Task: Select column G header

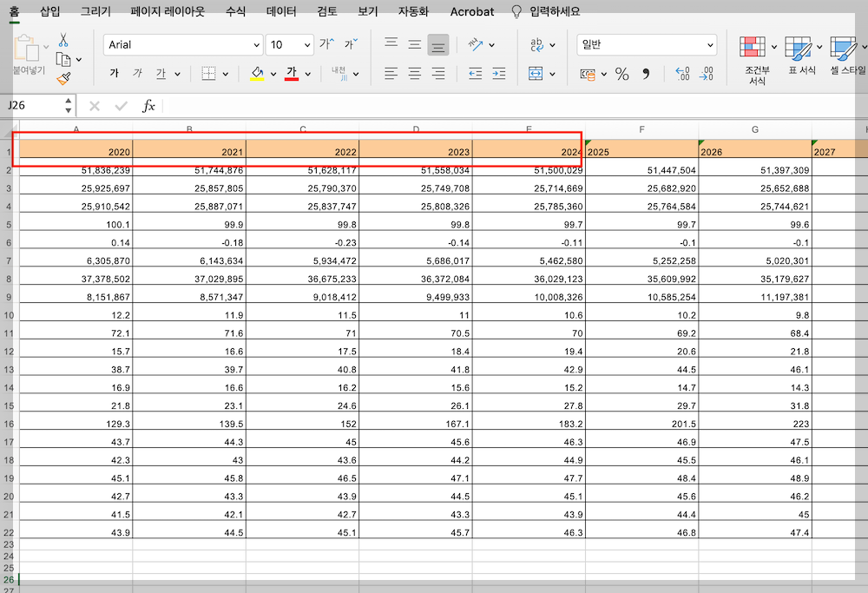Action: (755, 129)
